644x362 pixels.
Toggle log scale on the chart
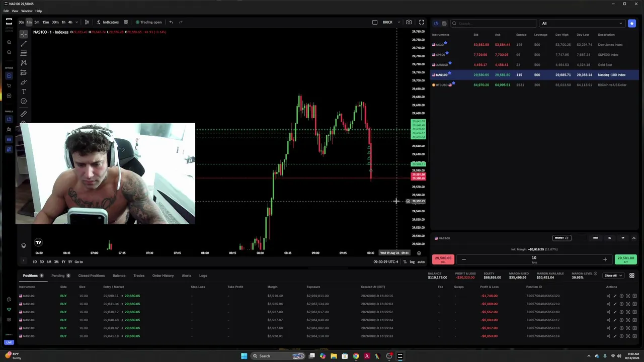click(x=412, y=261)
